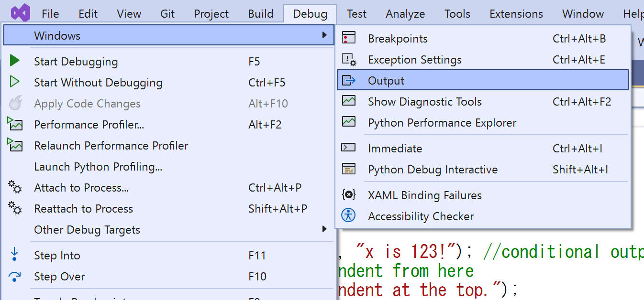Open Breakpoints window from submenu

483,38
